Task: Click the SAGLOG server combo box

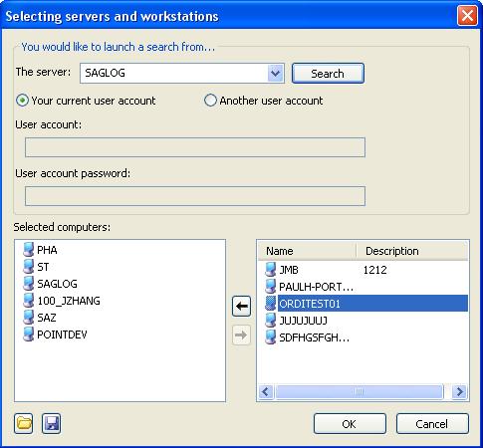Action: click(x=182, y=73)
